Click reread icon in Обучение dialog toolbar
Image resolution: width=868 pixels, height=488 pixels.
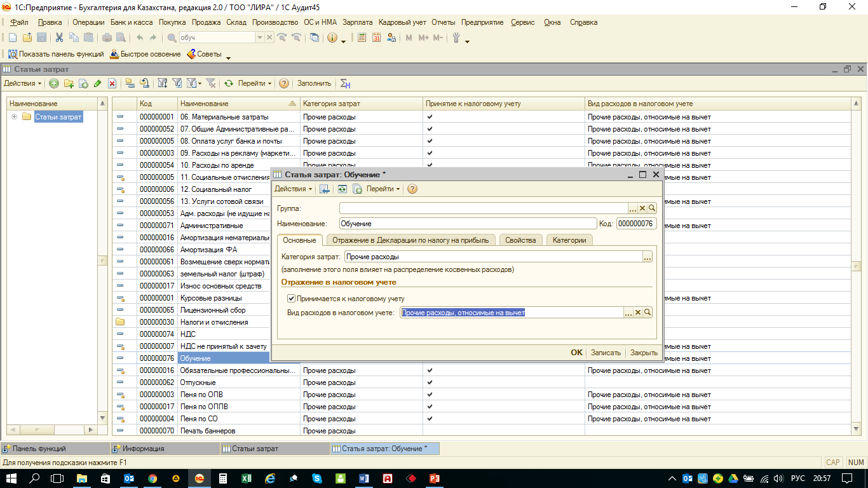click(342, 189)
